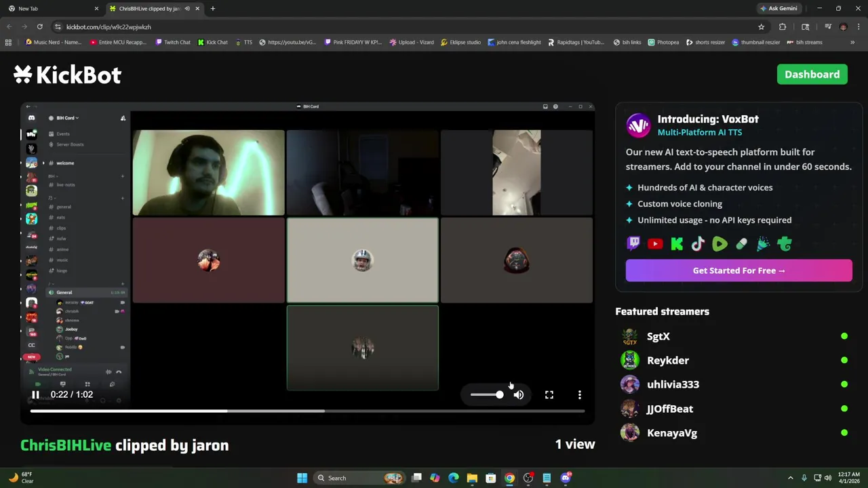The height and width of the screenshot is (488, 868).
Task: Click the KickBot logo
Action: pyautogui.click(x=67, y=75)
